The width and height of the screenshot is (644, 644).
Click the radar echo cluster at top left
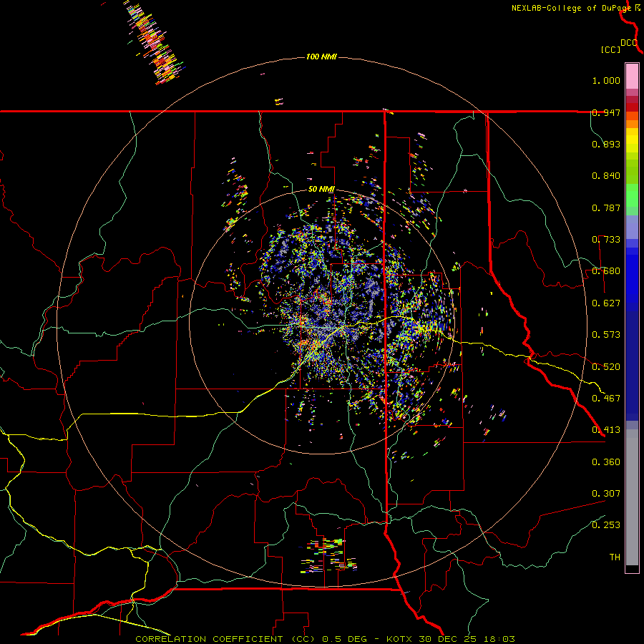pos(154,42)
